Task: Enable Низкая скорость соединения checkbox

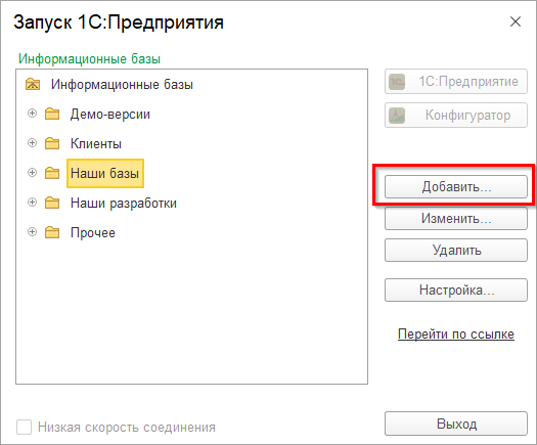Action: (24, 427)
